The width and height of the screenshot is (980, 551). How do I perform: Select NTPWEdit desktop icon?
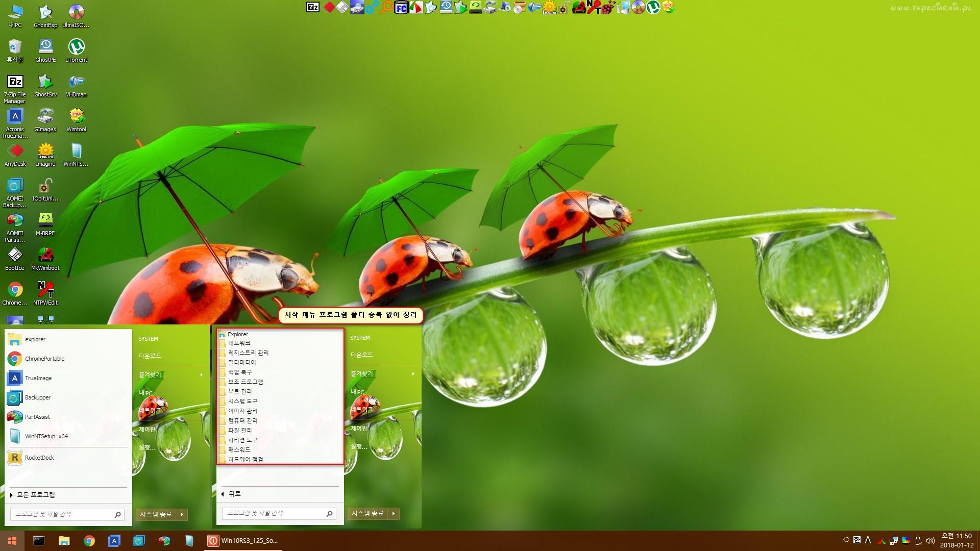[x=45, y=294]
